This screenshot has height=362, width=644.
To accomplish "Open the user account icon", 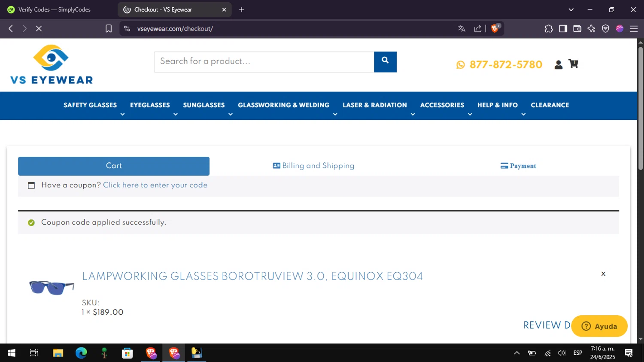I will point(558,64).
